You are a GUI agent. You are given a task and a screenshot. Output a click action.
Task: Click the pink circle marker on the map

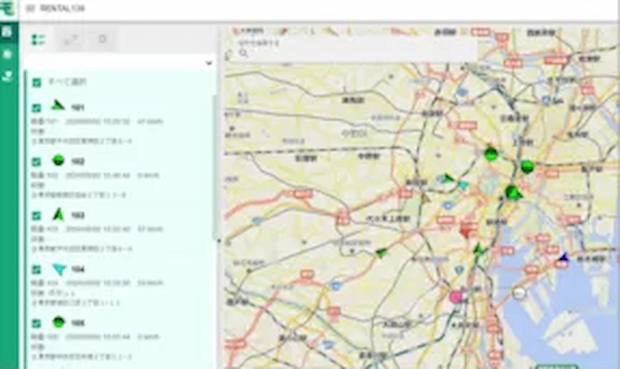pyautogui.click(x=456, y=297)
